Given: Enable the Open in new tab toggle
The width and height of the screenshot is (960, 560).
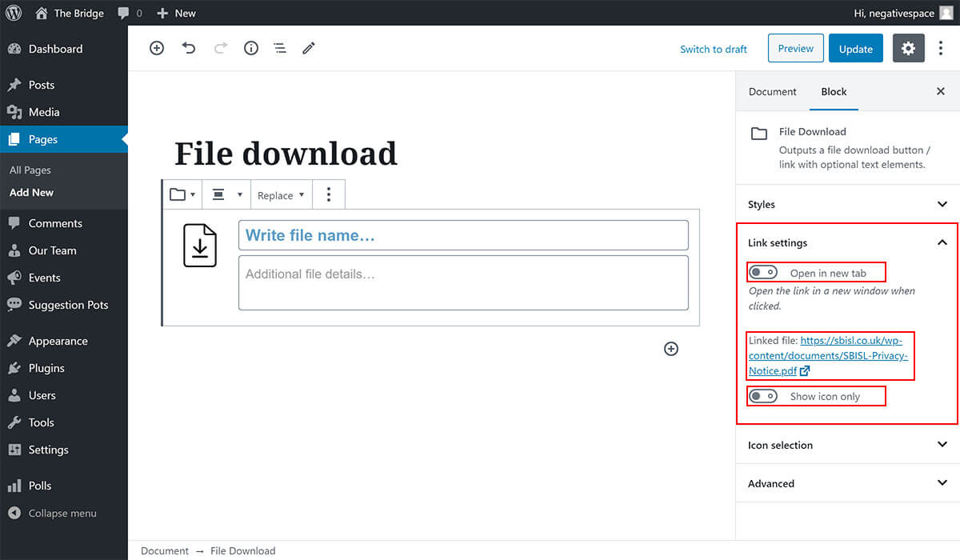Looking at the screenshot, I should pos(763,273).
